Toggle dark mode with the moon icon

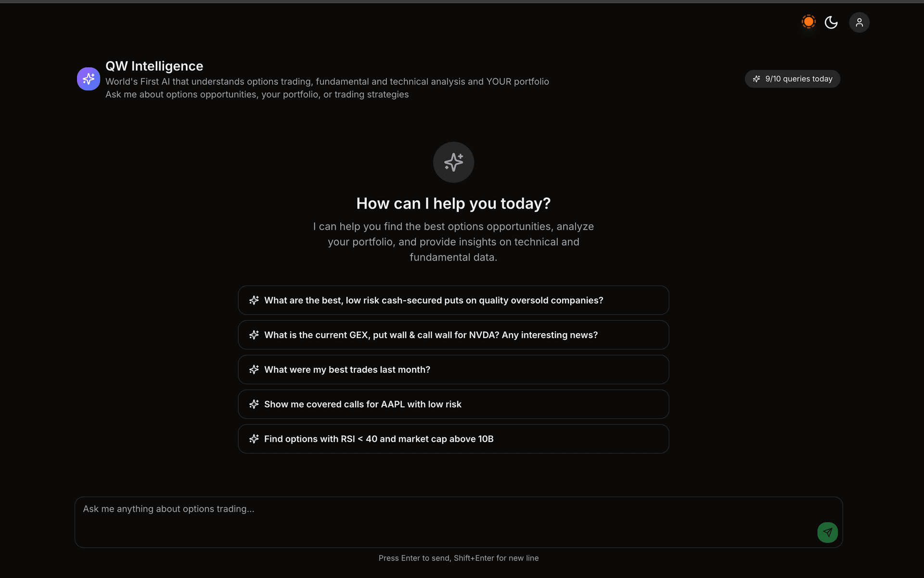[831, 22]
